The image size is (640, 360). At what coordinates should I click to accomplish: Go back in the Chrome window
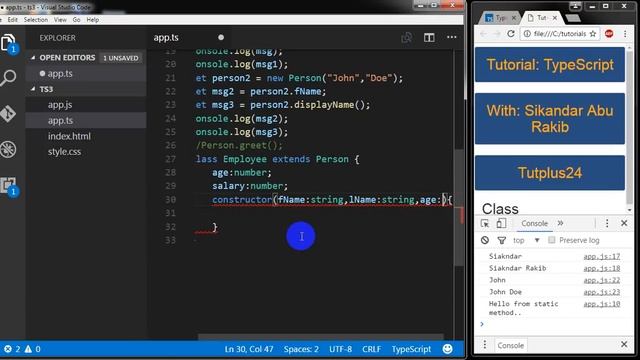point(484,34)
